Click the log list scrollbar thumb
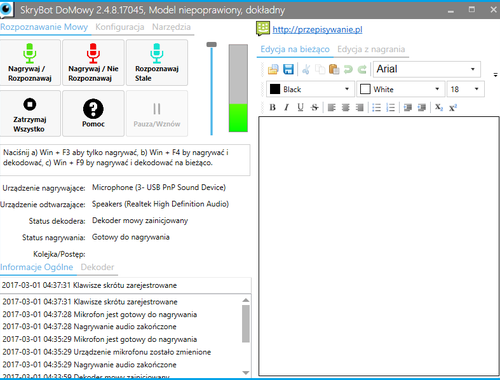The width and height of the screenshot is (500, 380). [246, 324]
